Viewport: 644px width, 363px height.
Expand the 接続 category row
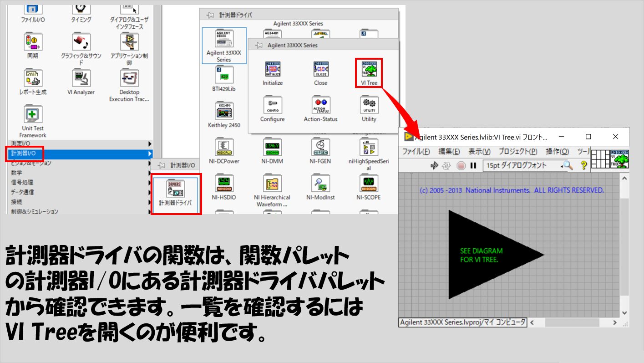click(x=80, y=202)
